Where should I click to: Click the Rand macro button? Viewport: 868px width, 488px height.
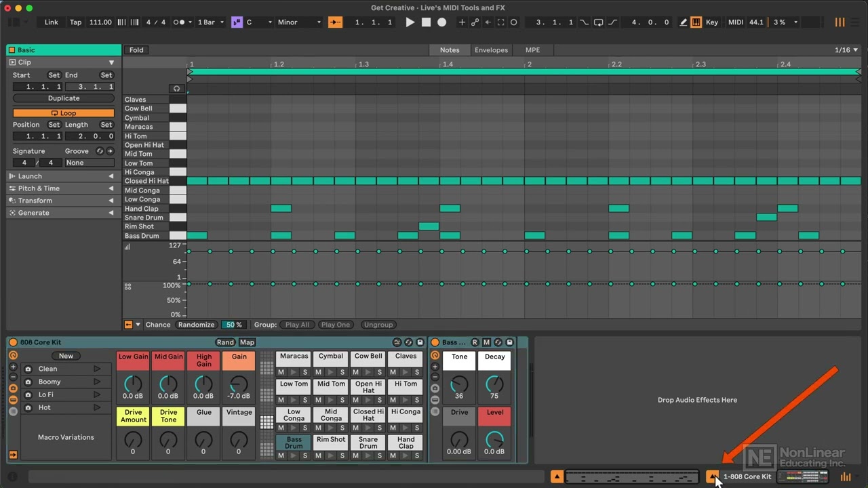tap(225, 342)
